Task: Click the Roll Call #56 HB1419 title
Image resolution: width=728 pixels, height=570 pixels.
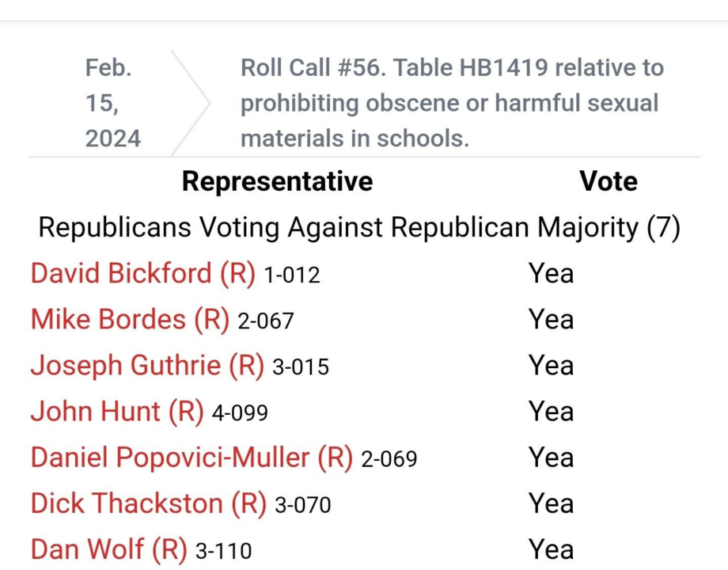Action: point(452,103)
